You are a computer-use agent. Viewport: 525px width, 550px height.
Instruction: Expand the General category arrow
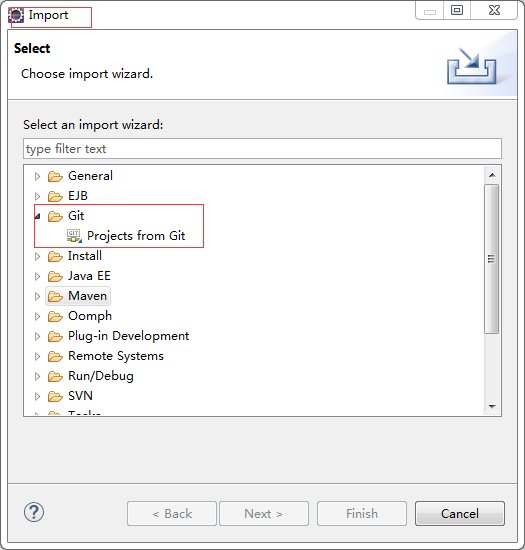coord(38,176)
